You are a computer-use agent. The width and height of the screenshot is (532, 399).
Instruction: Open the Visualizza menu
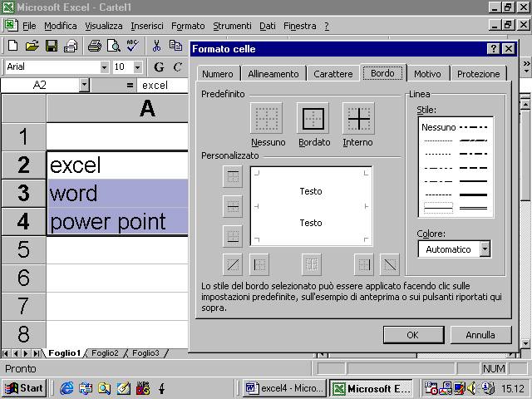click(103, 26)
